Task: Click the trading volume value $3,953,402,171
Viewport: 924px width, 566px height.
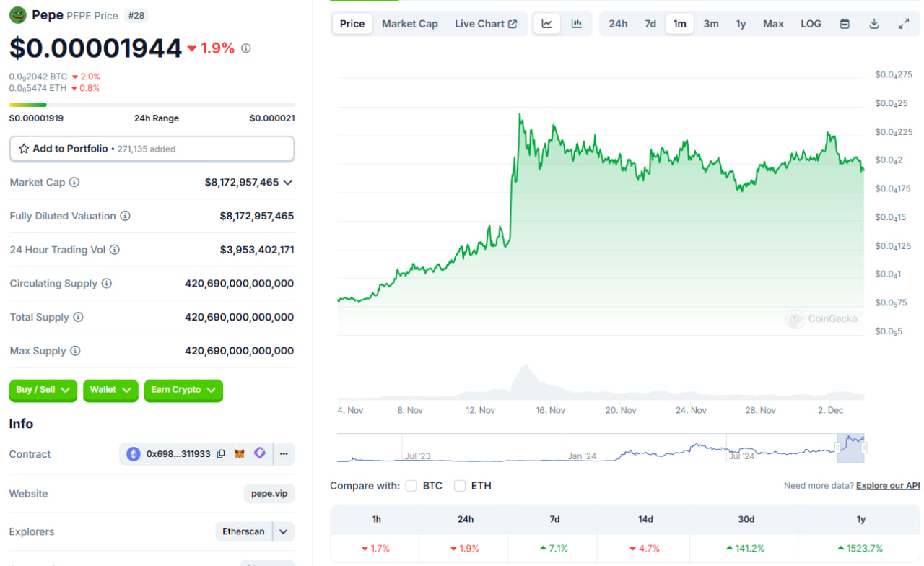Action: (257, 250)
